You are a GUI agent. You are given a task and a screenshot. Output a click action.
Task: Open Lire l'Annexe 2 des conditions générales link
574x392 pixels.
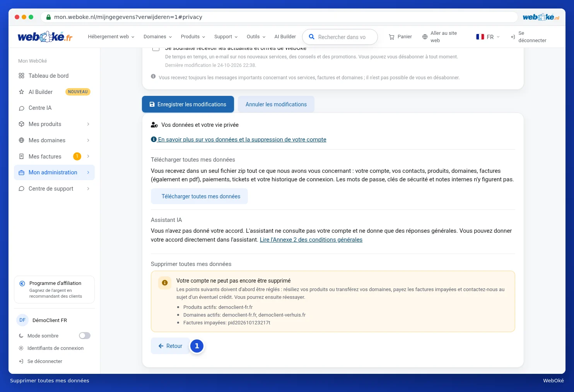coord(311,240)
